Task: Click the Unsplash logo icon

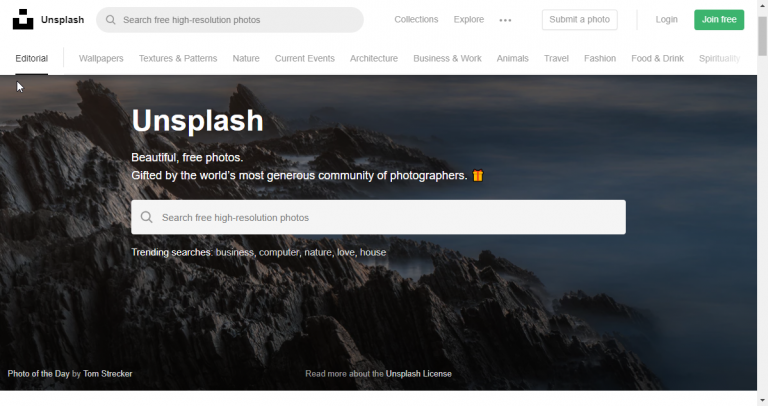Action: [x=22, y=20]
